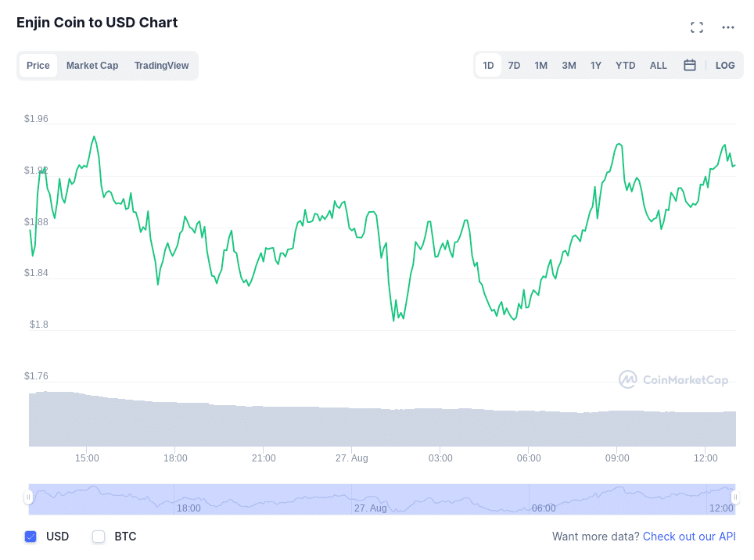The height and width of the screenshot is (560, 754).
Task: Click the mini navigator chart at 27. Aug
Action: pos(370,508)
